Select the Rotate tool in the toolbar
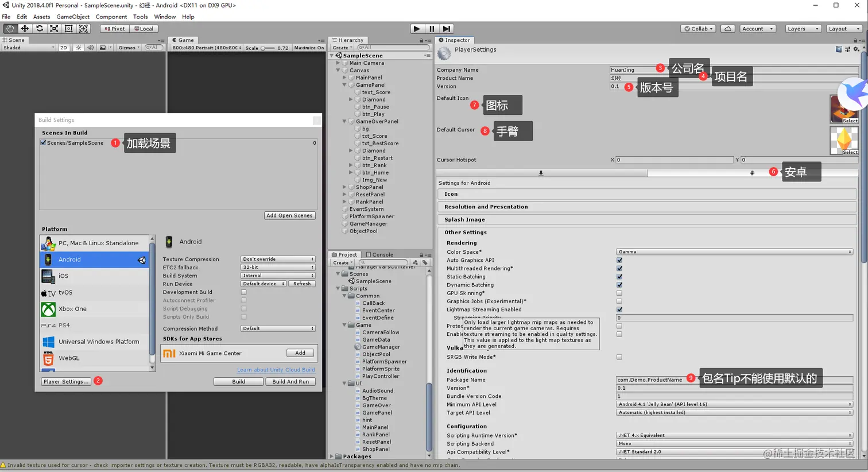 pos(40,29)
